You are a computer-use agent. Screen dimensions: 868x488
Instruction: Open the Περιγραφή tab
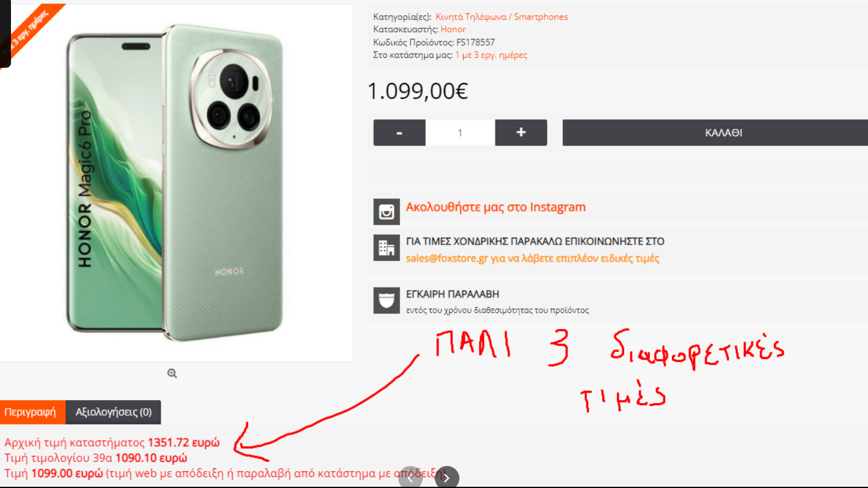(30, 412)
